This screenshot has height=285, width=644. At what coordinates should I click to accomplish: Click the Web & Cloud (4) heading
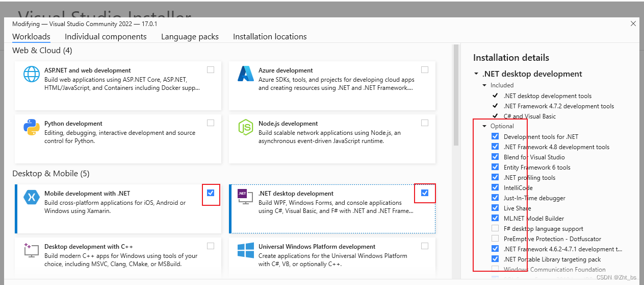42,51
